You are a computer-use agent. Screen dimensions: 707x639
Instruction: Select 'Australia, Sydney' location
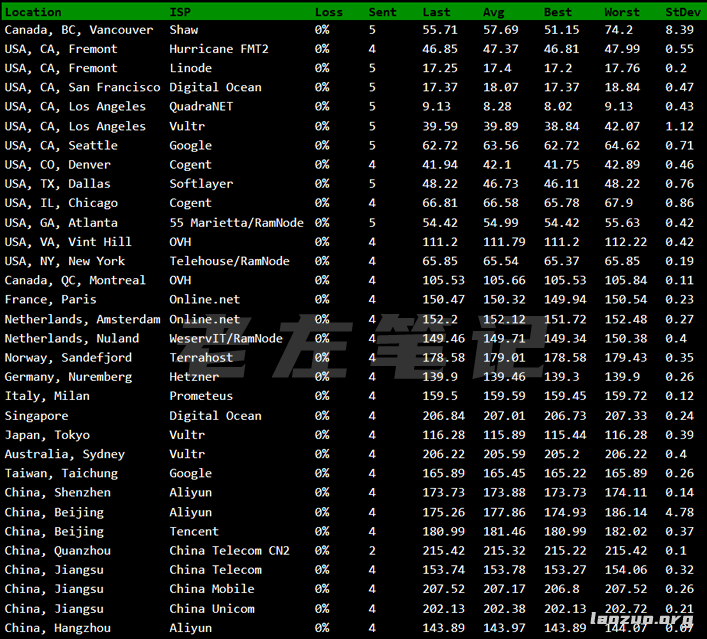64,455
